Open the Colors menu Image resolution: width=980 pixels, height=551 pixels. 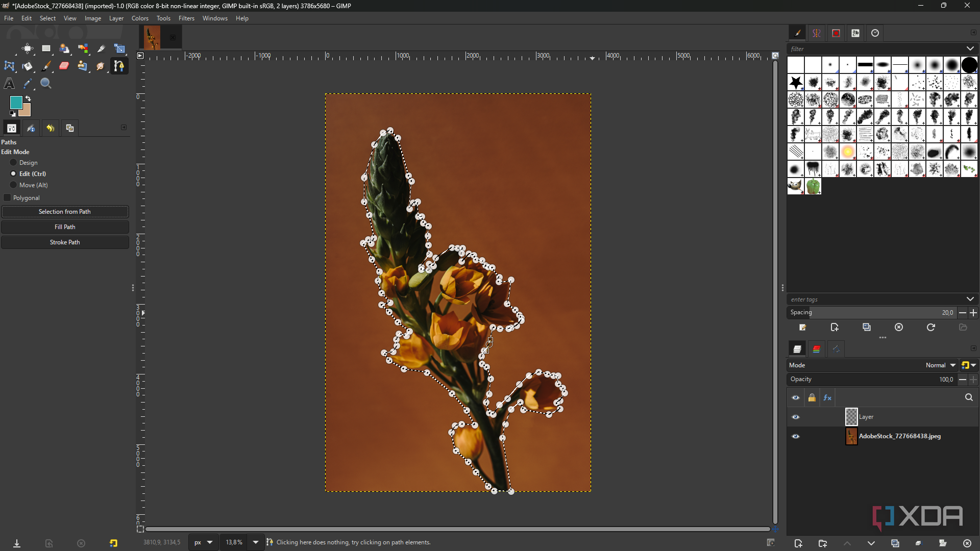click(x=140, y=18)
